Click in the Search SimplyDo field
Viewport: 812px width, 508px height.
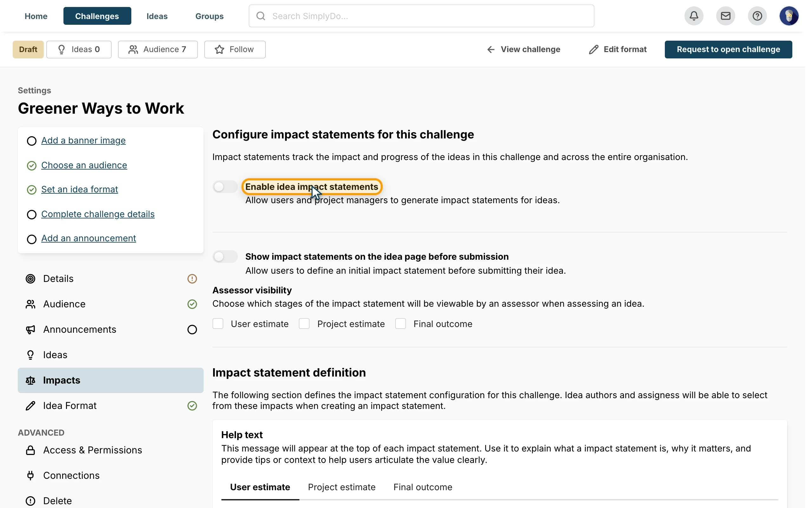421,16
